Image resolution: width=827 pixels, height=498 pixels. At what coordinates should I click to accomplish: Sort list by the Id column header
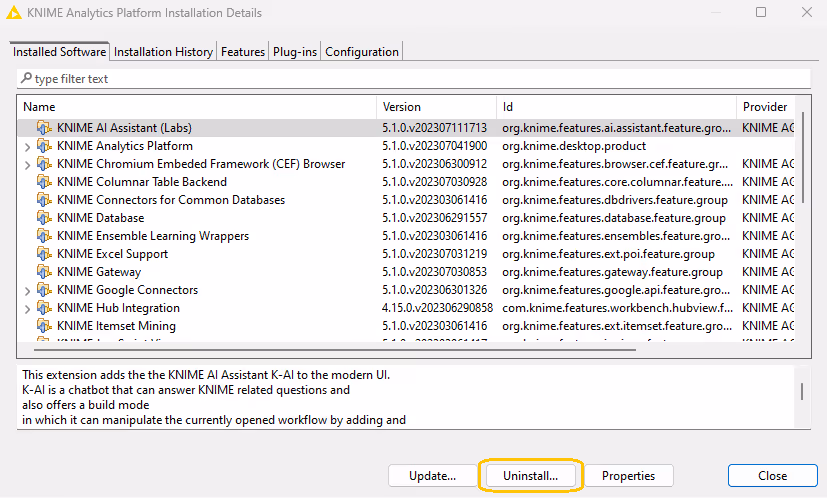tap(616, 107)
